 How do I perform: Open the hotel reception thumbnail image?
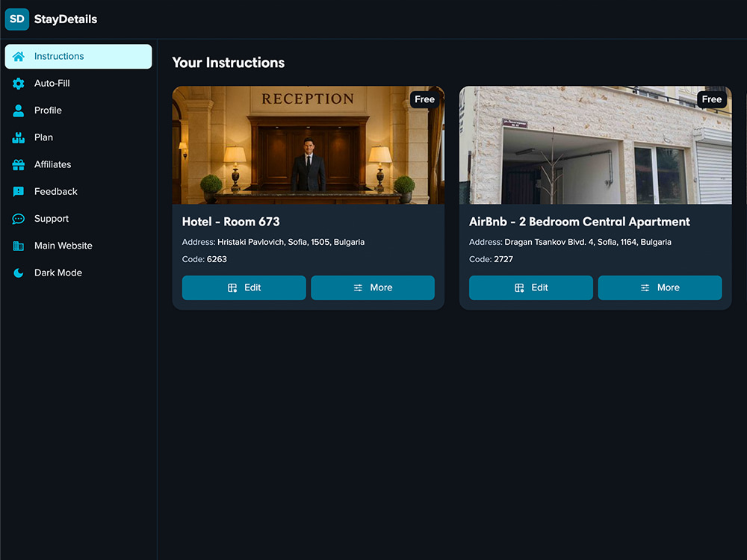(x=309, y=145)
